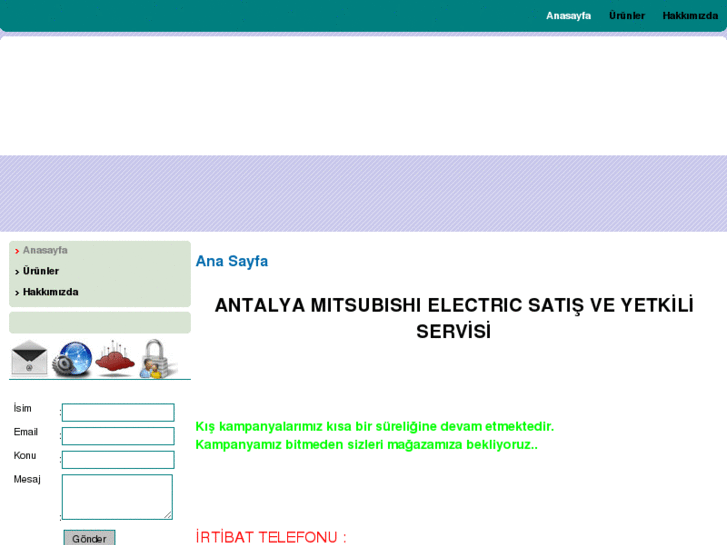The width and height of the screenshot is (727, 545).
Task: Click the padlock with user icon
Action: (x=158, y=359)
